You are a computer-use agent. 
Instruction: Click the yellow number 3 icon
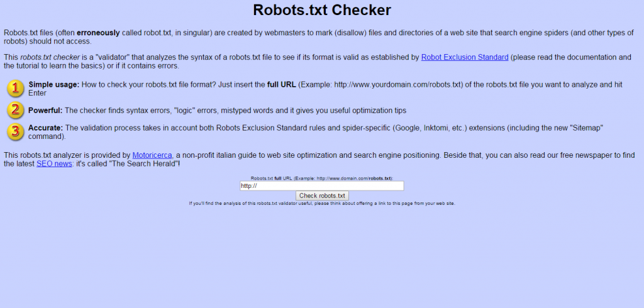tap(16, 131)
